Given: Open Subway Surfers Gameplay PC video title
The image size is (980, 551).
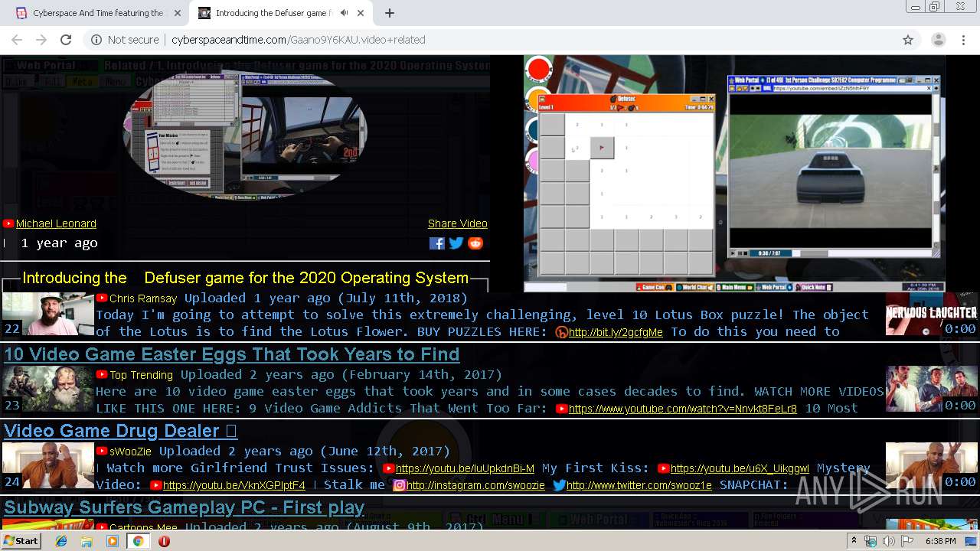Looking at the screenshot, I should point(184,507).
